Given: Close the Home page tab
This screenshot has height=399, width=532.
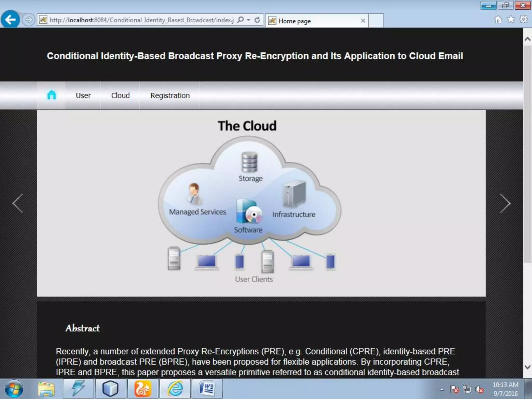Looking at the screenshot, I should tap(363, 21).
